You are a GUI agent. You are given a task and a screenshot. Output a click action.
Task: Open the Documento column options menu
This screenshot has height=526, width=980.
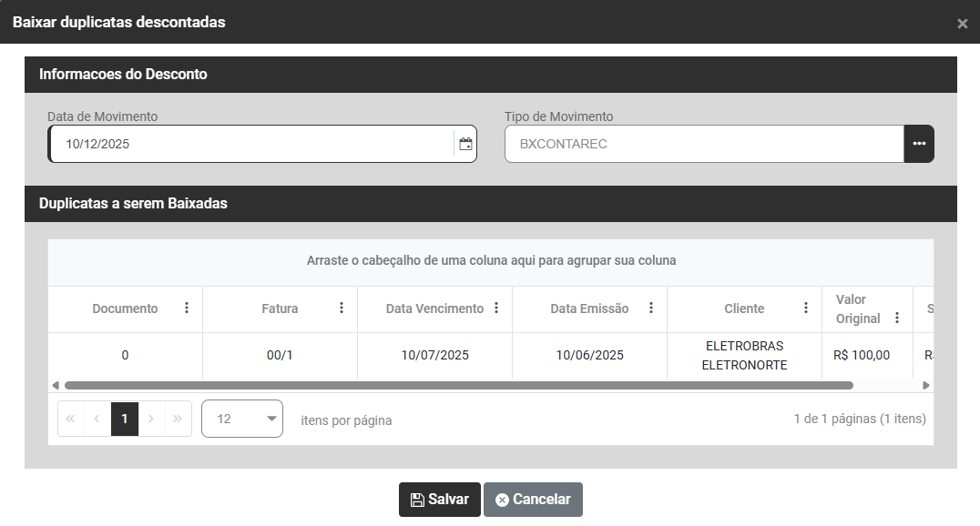point(187,309)
